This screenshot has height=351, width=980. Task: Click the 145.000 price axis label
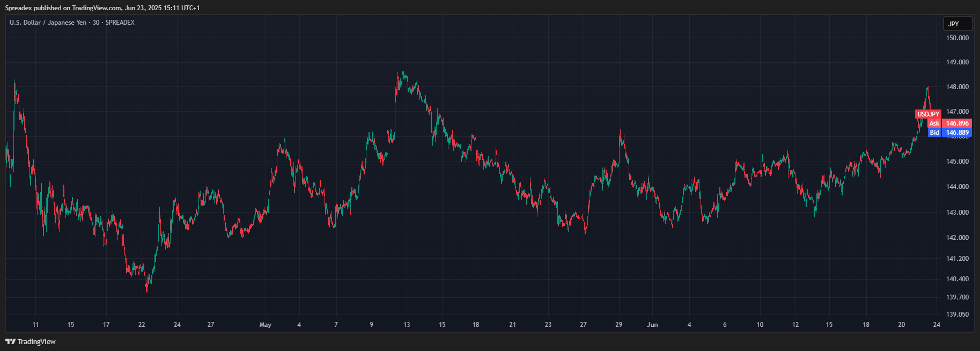pyautogui.click(x=957, y=162)
